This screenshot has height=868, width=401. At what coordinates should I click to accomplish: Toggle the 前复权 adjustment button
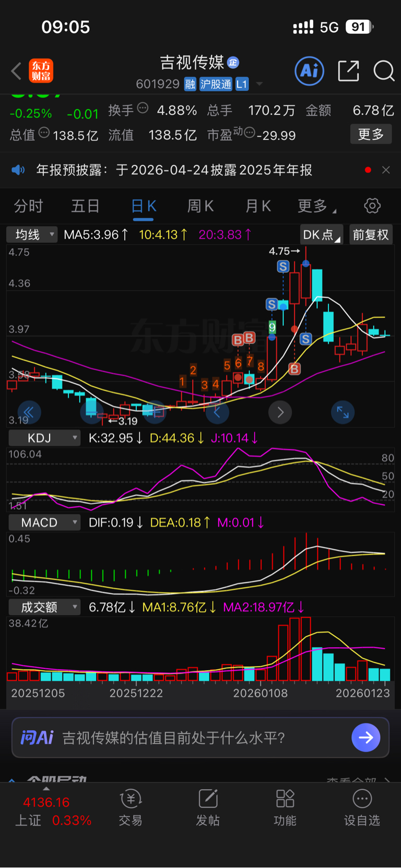pyautogui.click(x=371, y=234)
